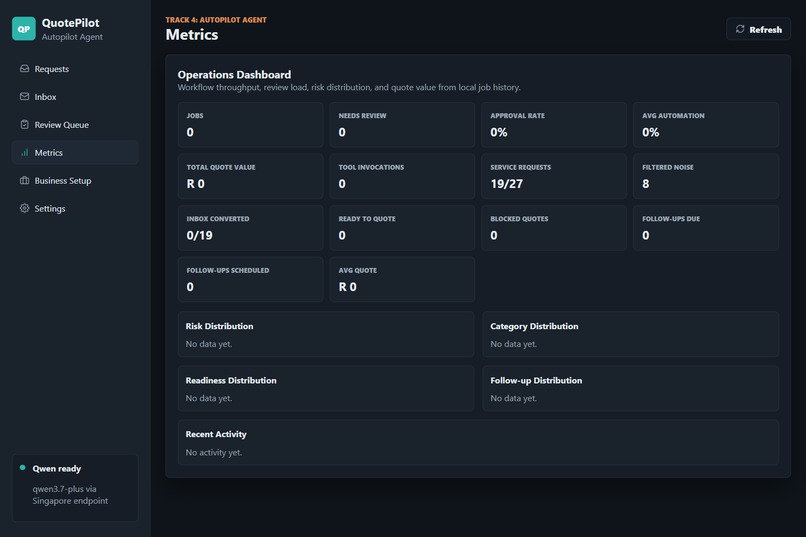The image size is (806, 537).
Task: Select the Avg Automation card
Action: 706,125
